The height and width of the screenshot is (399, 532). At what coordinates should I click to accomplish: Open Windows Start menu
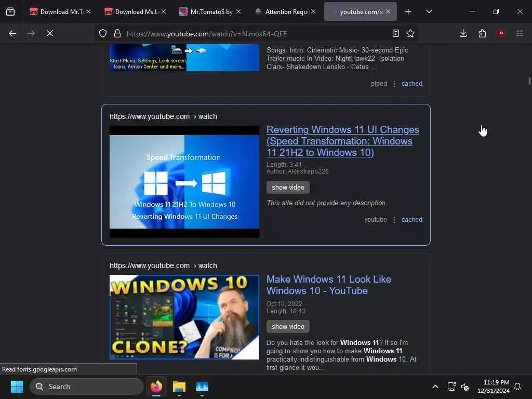(17, 387)
